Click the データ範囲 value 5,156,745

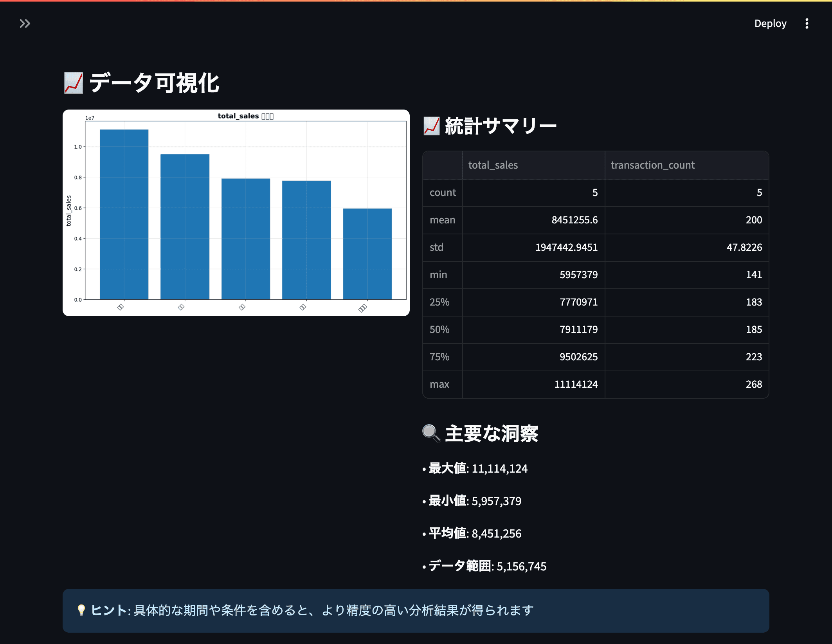(x=521, y=566)
